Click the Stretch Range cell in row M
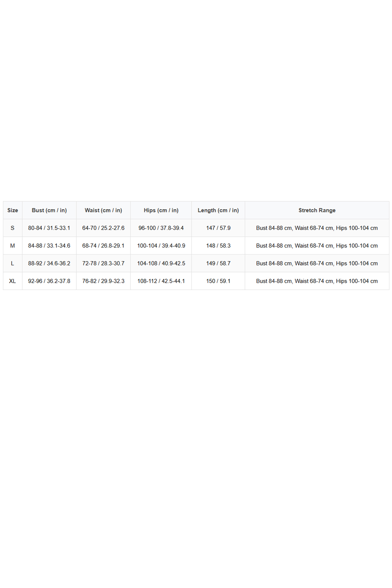Screen dimensions: 392x588 click(x=317, y=246)
